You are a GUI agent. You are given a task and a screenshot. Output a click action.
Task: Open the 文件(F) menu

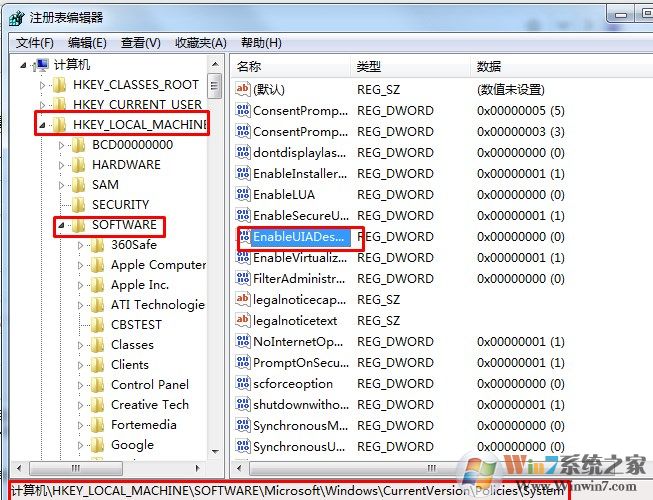(x=35, y=42)
